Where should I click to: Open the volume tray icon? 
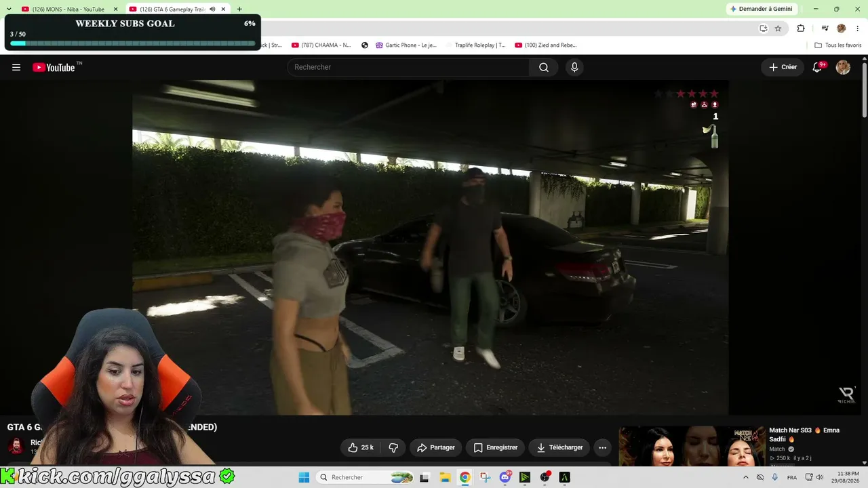pyautogui.click(x=820, y=477)
